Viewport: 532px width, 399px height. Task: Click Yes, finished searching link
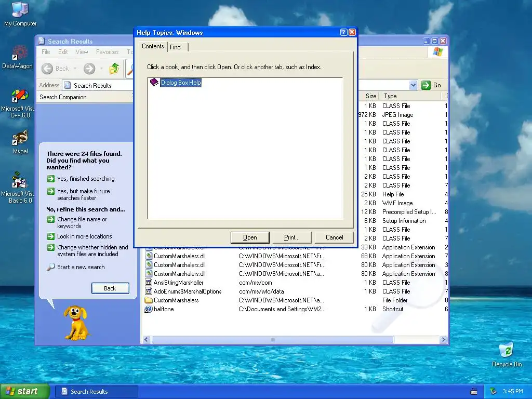(86, 179)
